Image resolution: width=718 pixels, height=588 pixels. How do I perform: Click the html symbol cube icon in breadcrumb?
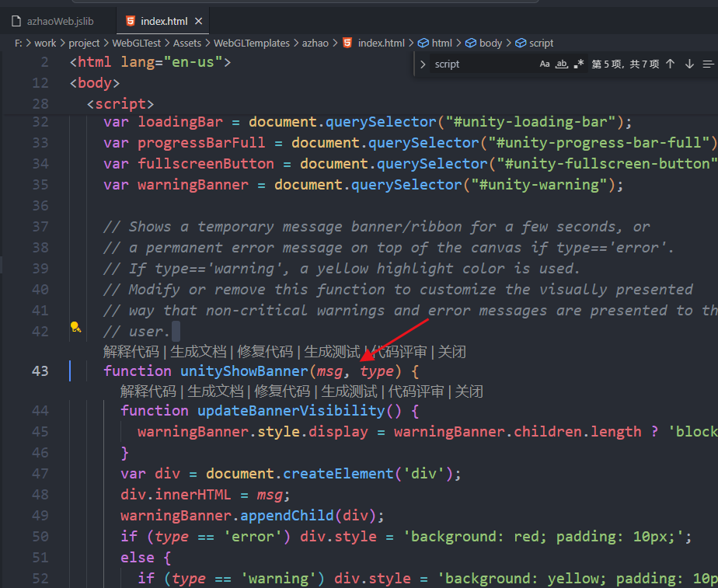[x=423, y=43]
